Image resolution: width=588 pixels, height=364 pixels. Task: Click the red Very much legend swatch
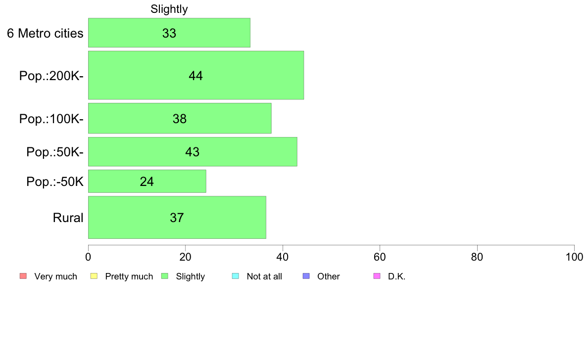[23, 276]
